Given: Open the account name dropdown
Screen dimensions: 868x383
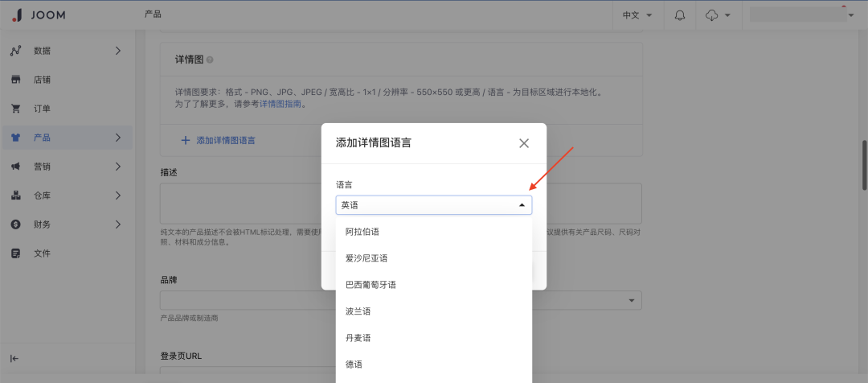Looking at the screenshot, I should pos(801,15).
